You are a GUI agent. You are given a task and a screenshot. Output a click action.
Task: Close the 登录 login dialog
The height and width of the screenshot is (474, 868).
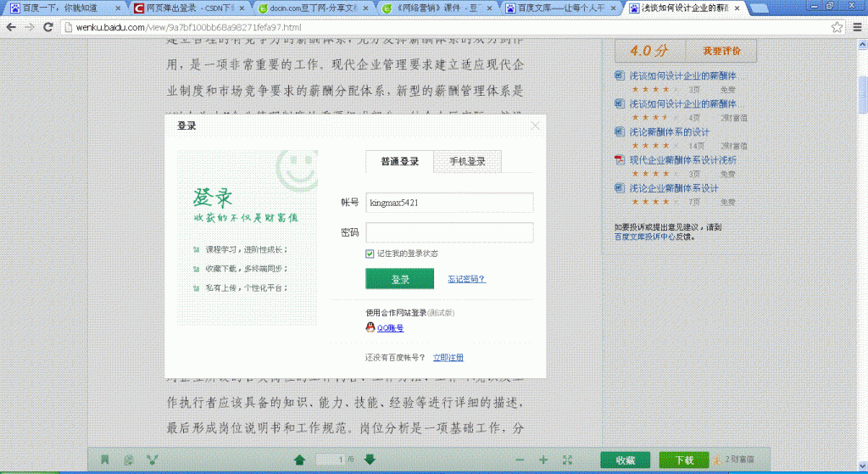tap(535, 126)
